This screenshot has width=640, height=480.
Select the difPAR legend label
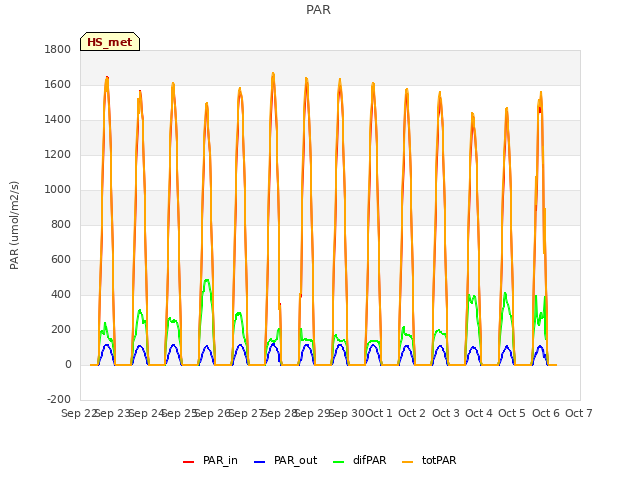[x=370, y=460]
